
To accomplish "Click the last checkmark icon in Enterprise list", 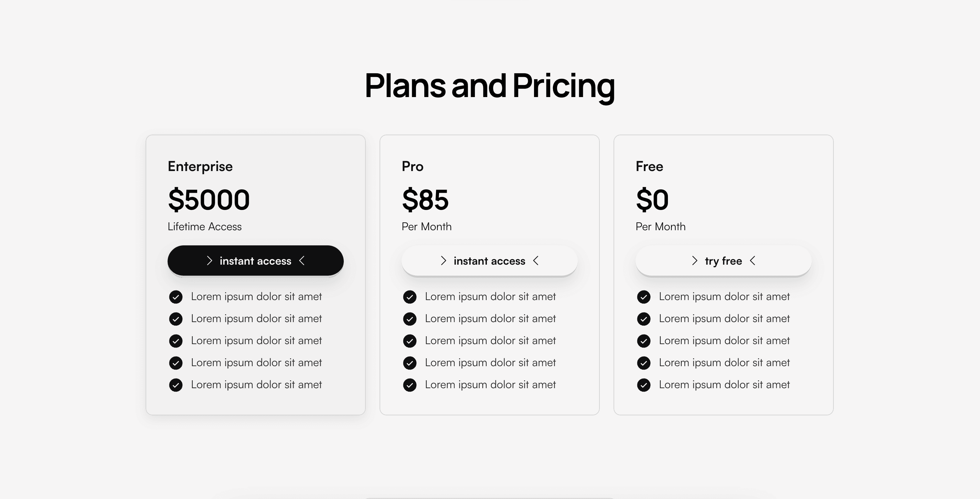I will coord(176,385).
